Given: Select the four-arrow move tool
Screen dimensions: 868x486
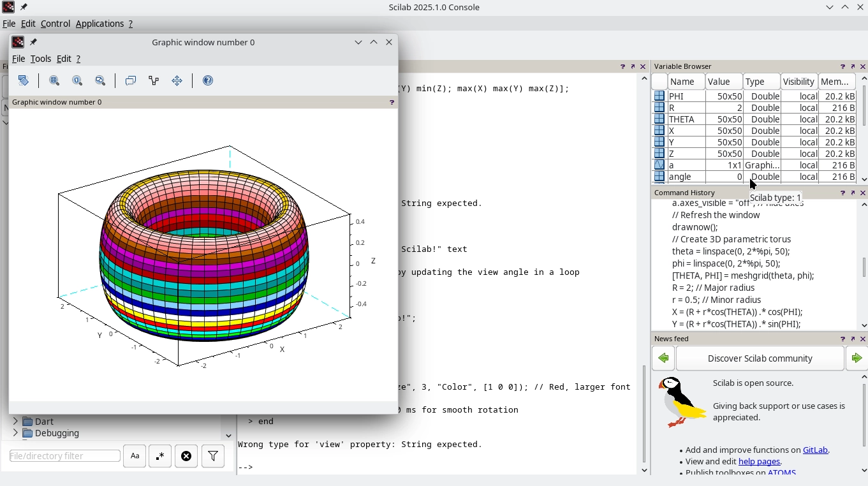Looking at the screenshot, I should click(177, 81).
